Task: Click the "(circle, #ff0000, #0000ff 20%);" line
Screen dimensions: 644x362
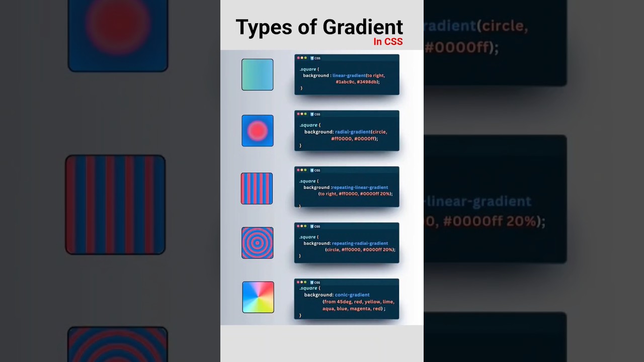Action: [360, 249]
